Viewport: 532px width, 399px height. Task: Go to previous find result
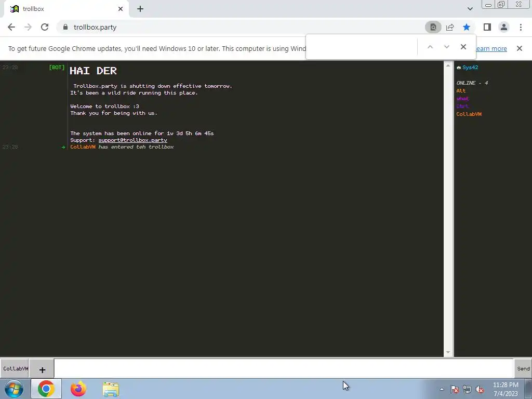pos(430,47)
